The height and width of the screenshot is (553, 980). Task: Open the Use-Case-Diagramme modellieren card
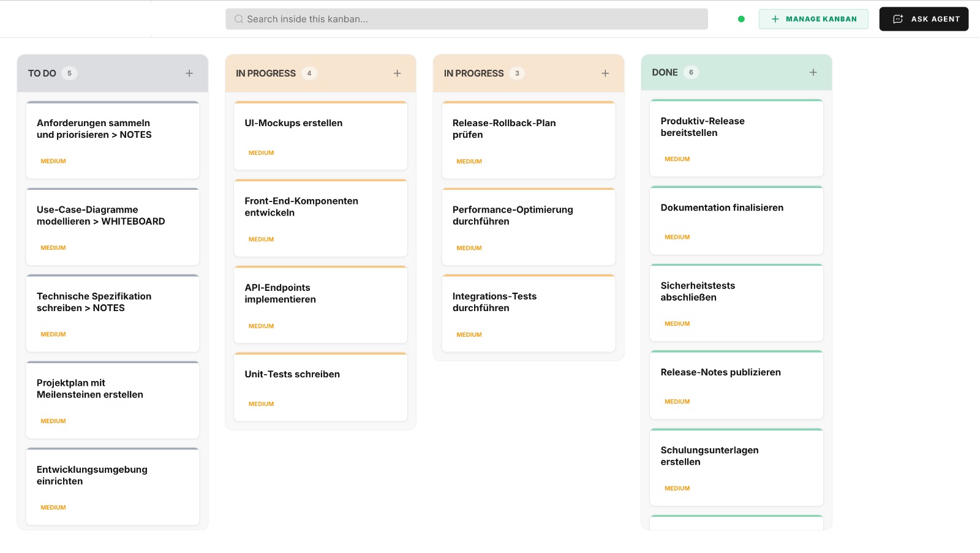pos(113,227)
